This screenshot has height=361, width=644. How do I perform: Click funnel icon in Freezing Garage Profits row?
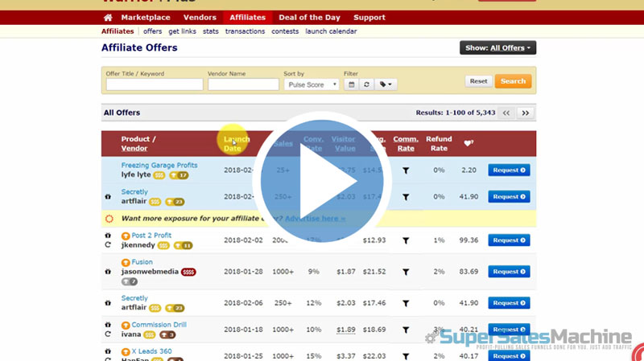pyautogui.click(x=406, y=170)
